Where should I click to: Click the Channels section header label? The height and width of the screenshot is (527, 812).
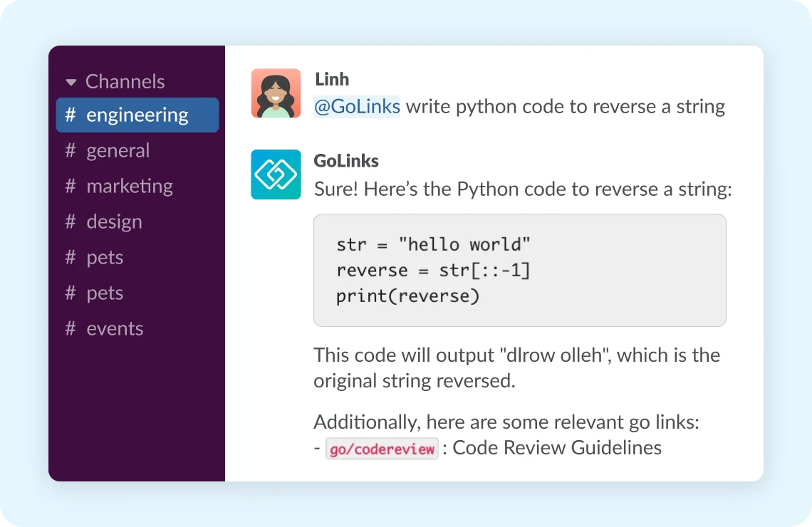125,81
